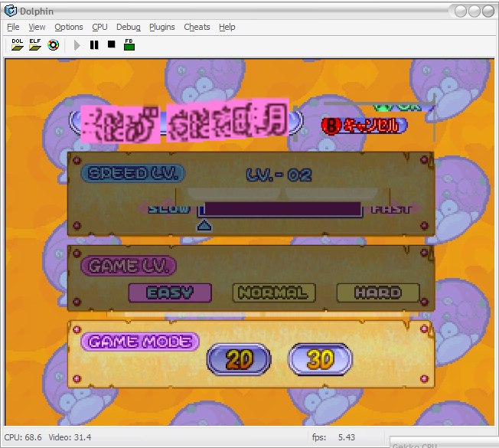Click the blue triangle speed marker

[x=204, y=225]
